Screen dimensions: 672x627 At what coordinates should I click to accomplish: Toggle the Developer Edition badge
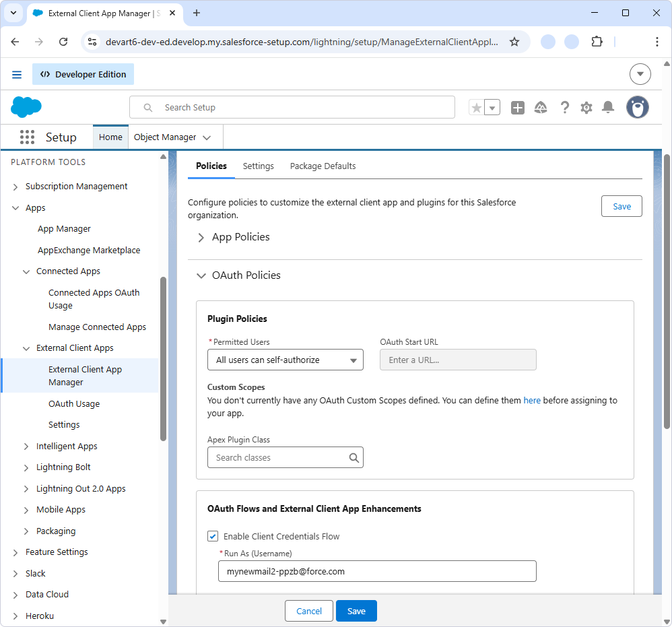(x=83, y=74)
